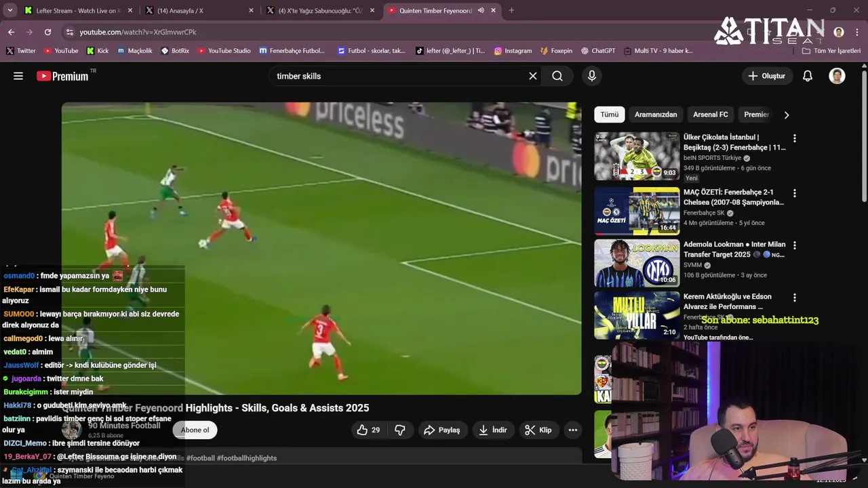Click #footballhighlights hashtag link

[247, 458]
